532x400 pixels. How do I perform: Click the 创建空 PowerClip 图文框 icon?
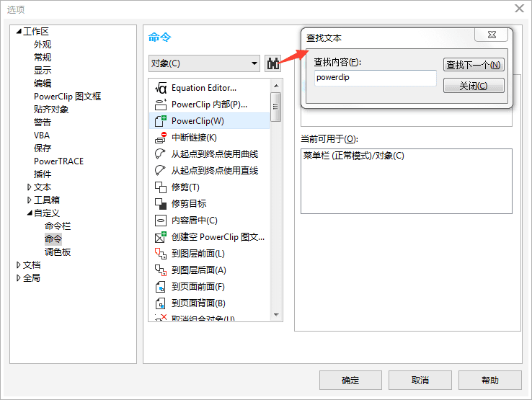click(x=161, y=237)
